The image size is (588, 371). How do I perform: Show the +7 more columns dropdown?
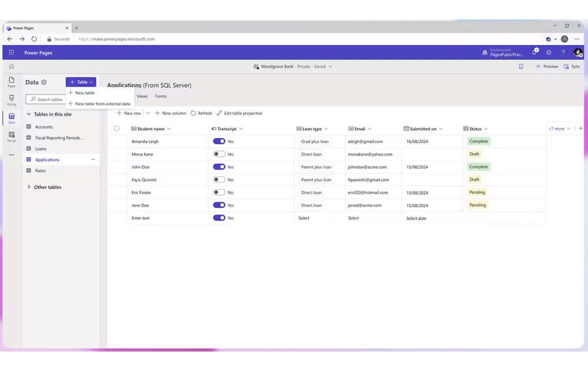560,129
